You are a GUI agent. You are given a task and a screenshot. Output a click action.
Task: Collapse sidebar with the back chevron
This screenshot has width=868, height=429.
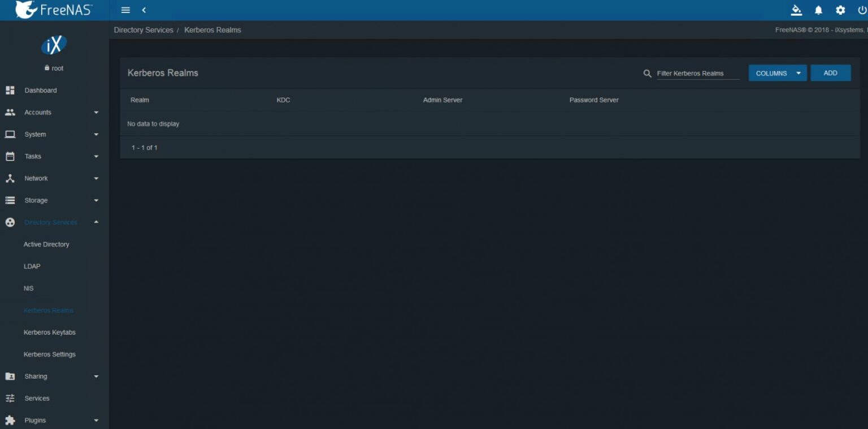144,10
